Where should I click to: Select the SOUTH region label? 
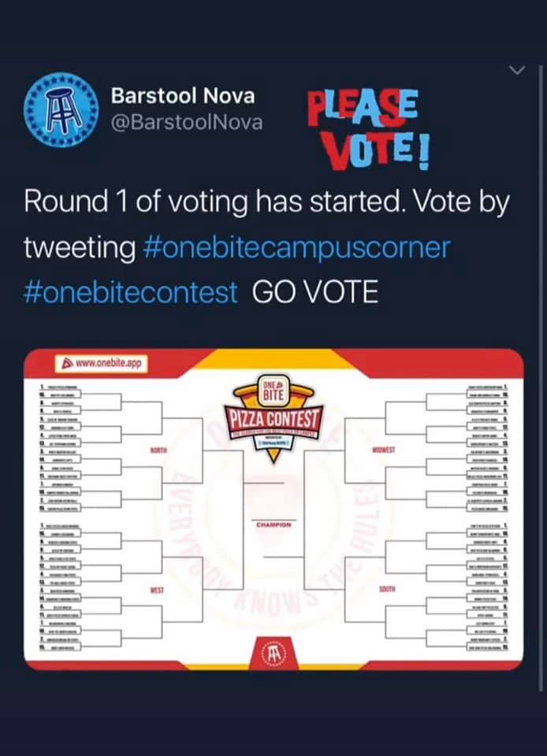click(387, 589)
